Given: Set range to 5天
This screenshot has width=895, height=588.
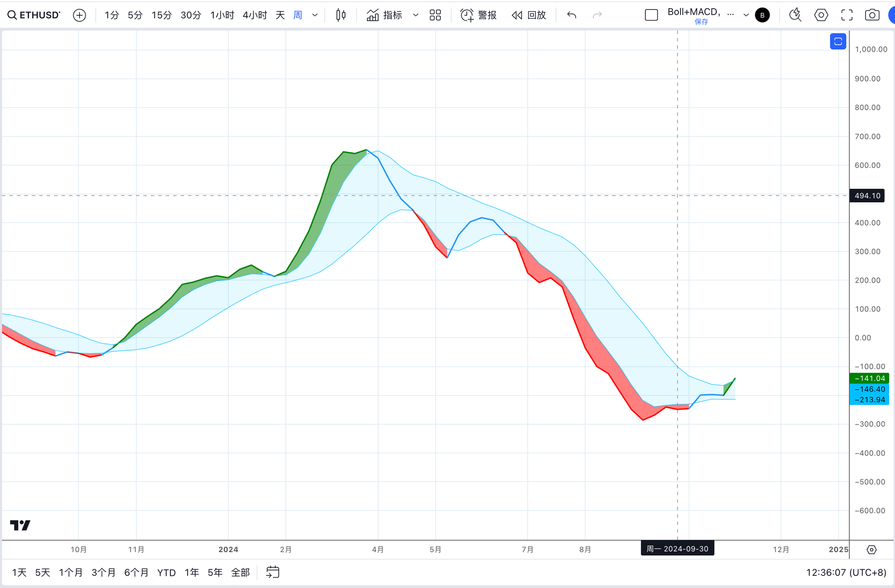Looking at the screenshot, I should pyautogui.click(x=43, y=572).
